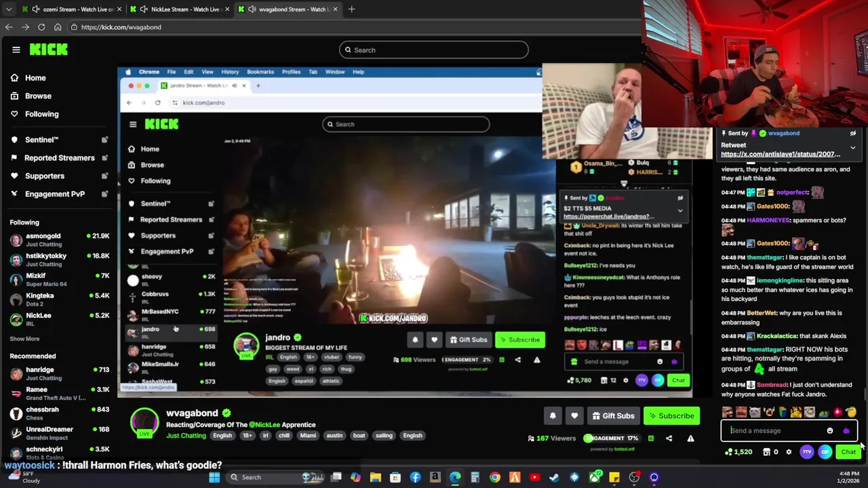This screenshot has height=488, width=868.
Task: Click the wvagabond channel avatar
Action: pyautogui.click(x=144, y=422)
